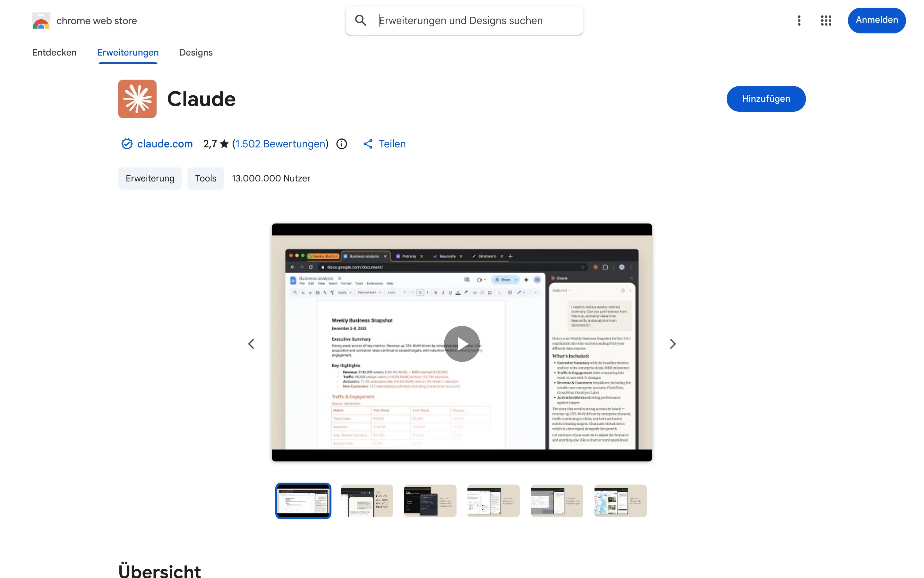Click the Claude extension logo icon

pos(137,99)
